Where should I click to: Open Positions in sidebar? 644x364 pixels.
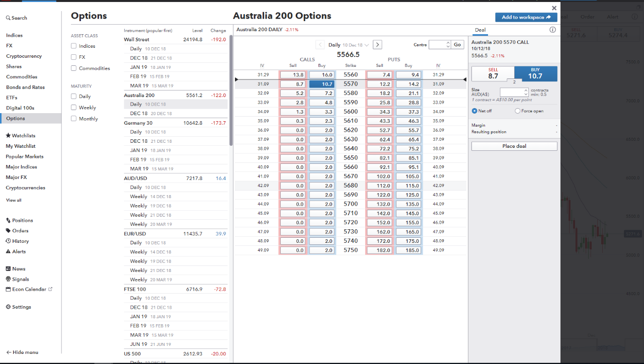[x=19, y=221]
